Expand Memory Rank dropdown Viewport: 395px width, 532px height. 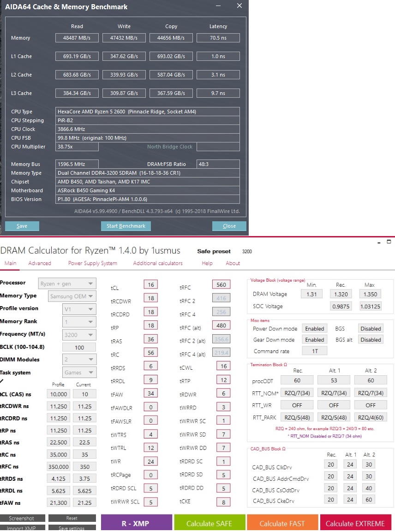coord(79,322)
